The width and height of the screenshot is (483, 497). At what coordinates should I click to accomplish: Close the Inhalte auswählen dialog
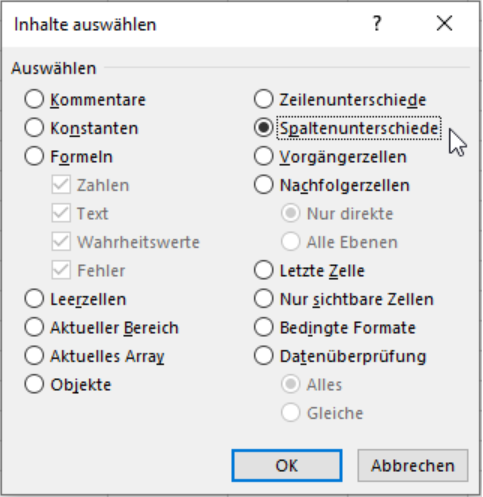click(444, 24)
